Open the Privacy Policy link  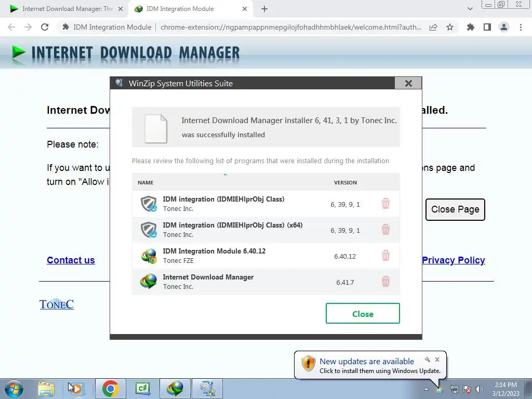454,260
